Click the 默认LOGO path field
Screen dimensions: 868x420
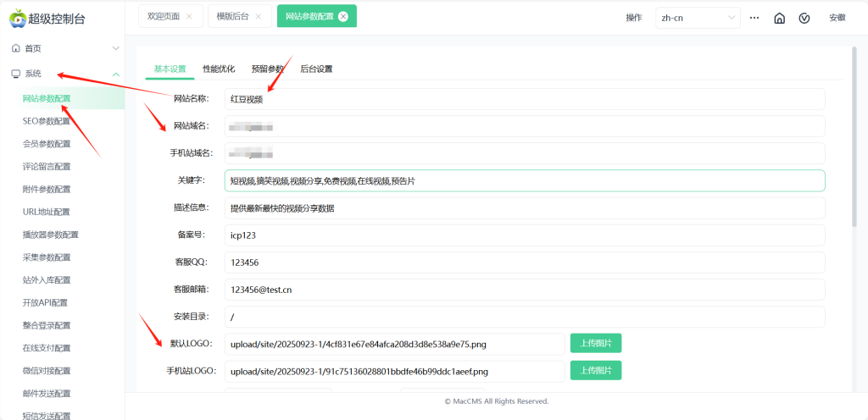tap(395, 344)
